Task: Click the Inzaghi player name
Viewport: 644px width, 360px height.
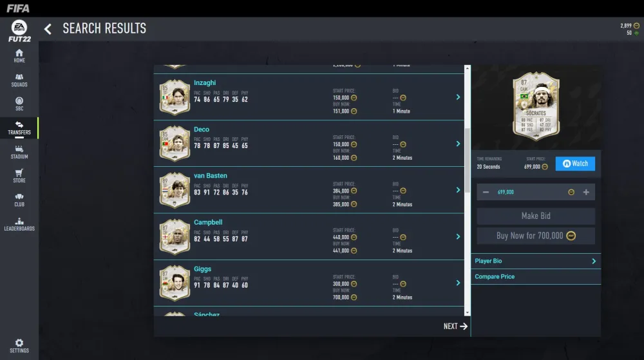Action: 205,83
